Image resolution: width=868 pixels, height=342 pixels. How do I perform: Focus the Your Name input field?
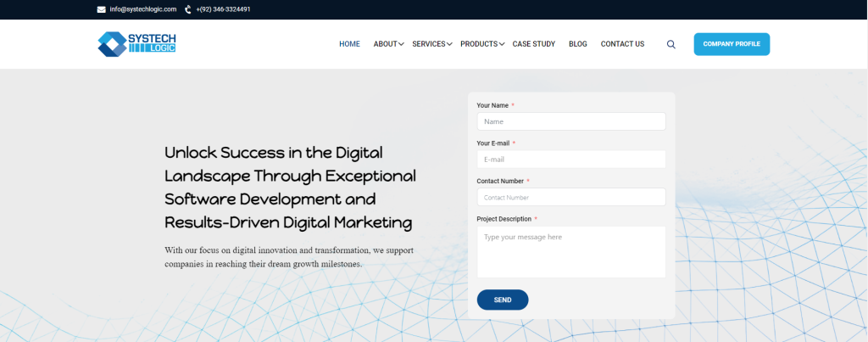click(571, 121)
